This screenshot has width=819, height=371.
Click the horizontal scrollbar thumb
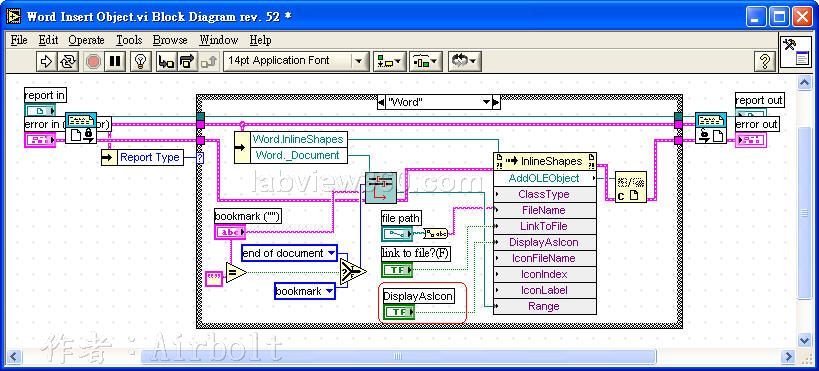[398, 356]
